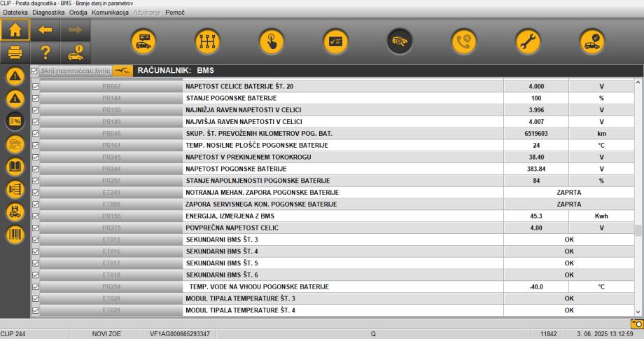Open the Pomoč menu
644x339 pixels.
pyautogui.click(x=175, y=13)
